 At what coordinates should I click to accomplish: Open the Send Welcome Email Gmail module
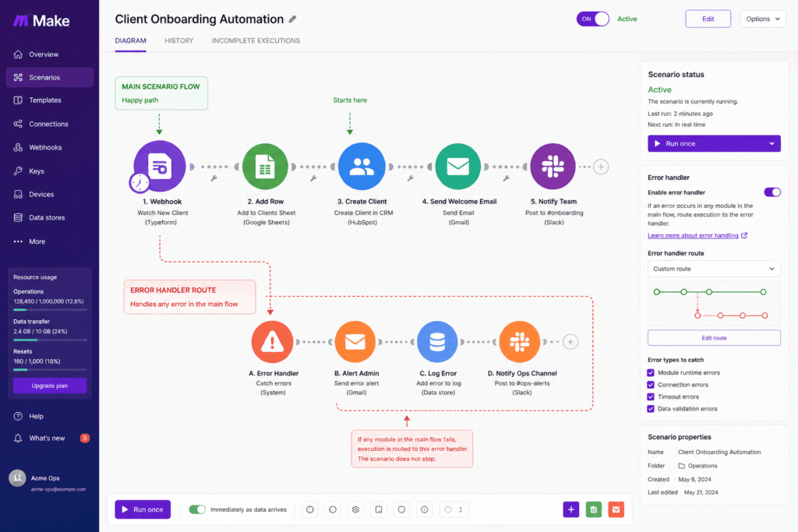tap(458, 167)
